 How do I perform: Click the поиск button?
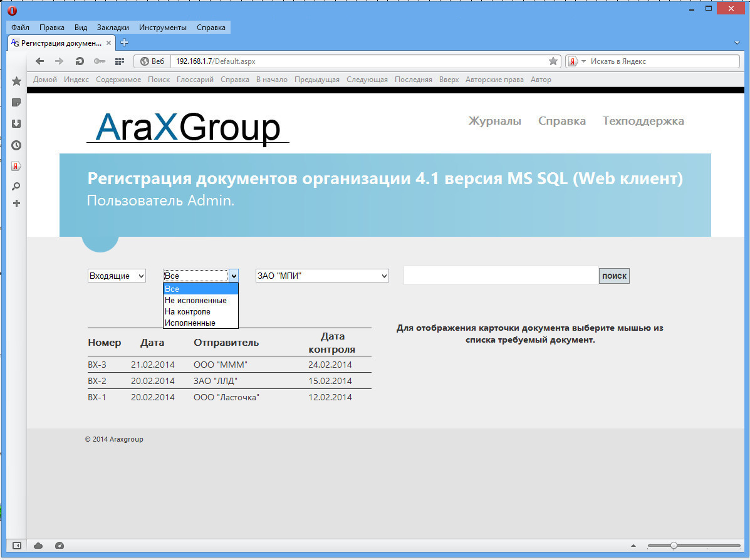pyautogui.click(x=614, y=276)
